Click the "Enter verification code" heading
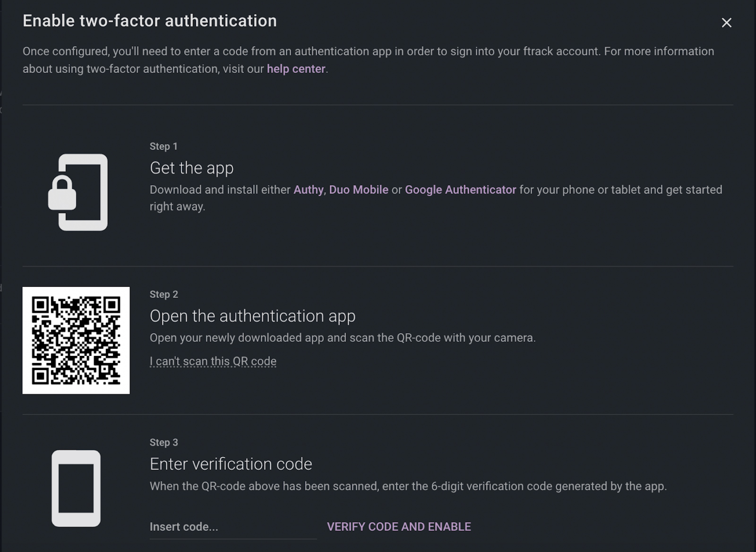The image size is (756, 552). point(231,464)
